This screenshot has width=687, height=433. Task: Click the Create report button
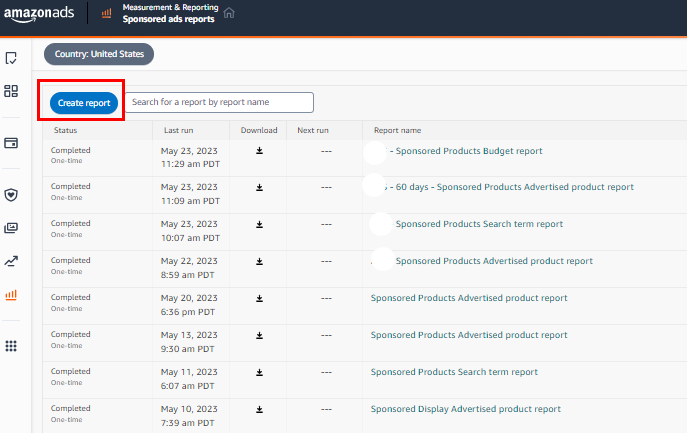[84, 102]
